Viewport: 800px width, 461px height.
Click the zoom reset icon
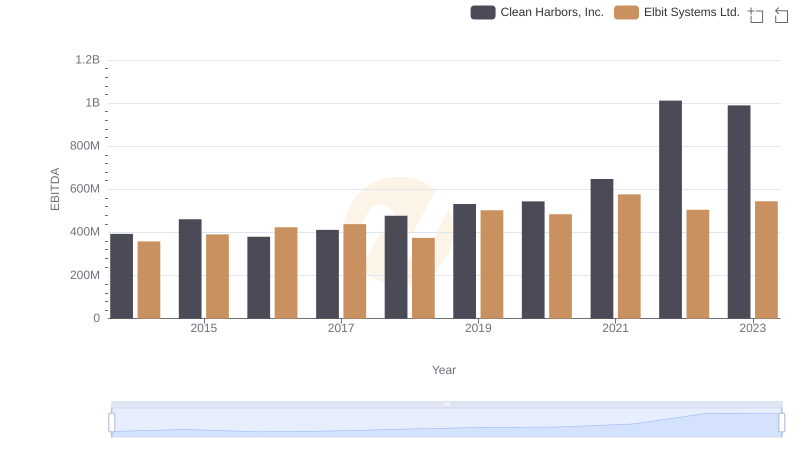tap(781, 15)
